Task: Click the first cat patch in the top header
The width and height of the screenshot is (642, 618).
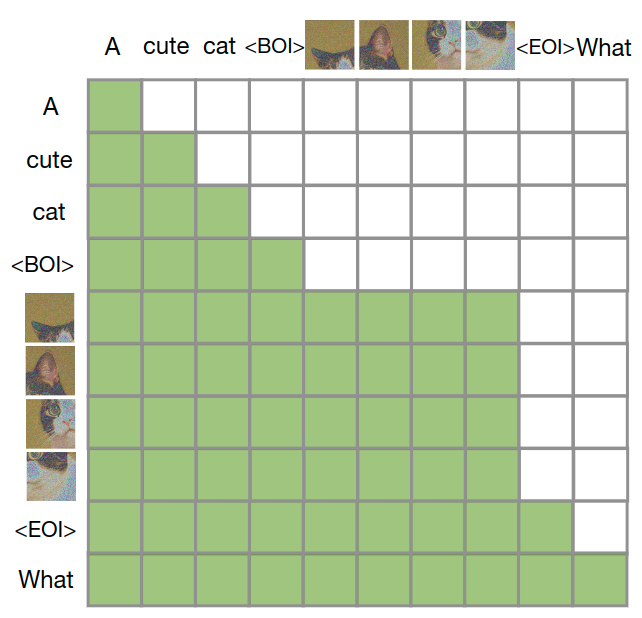Action: click(330, 45)
